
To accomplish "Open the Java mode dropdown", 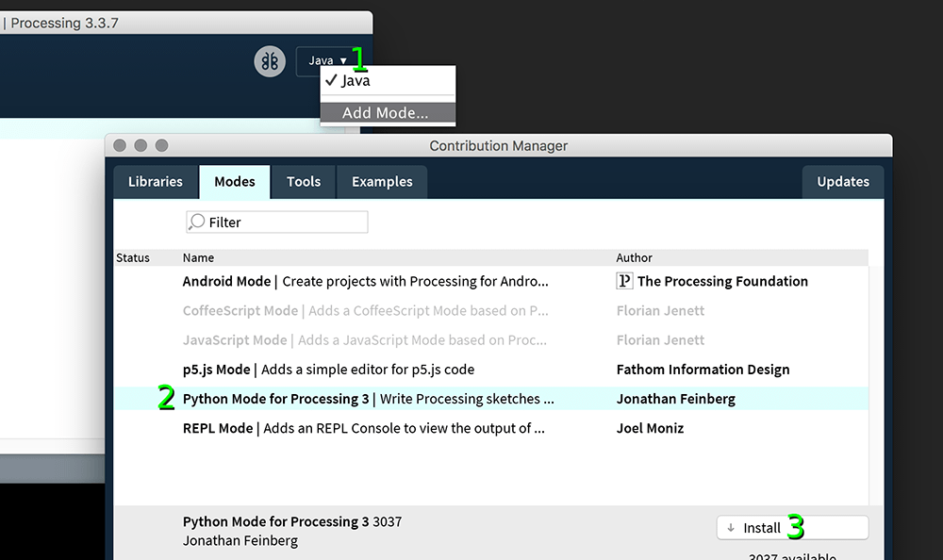I will pos(328,60).
